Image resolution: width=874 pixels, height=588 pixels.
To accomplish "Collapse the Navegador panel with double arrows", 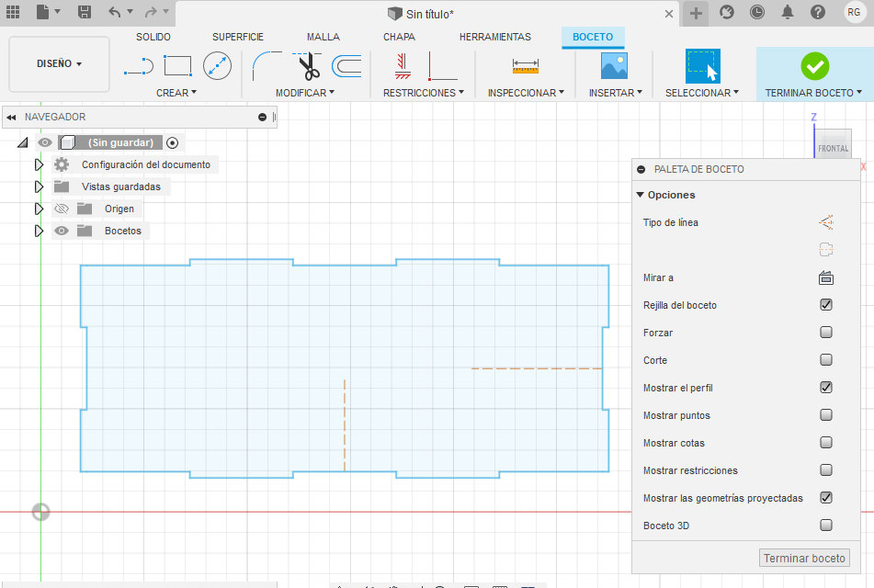I will click(x=11, y=117).
